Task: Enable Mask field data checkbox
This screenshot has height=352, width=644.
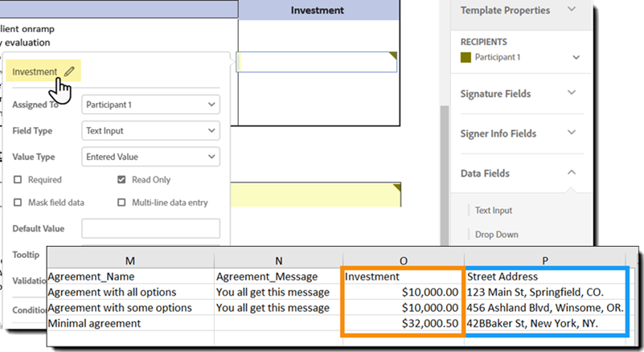Action: click(x=18, y=203)
